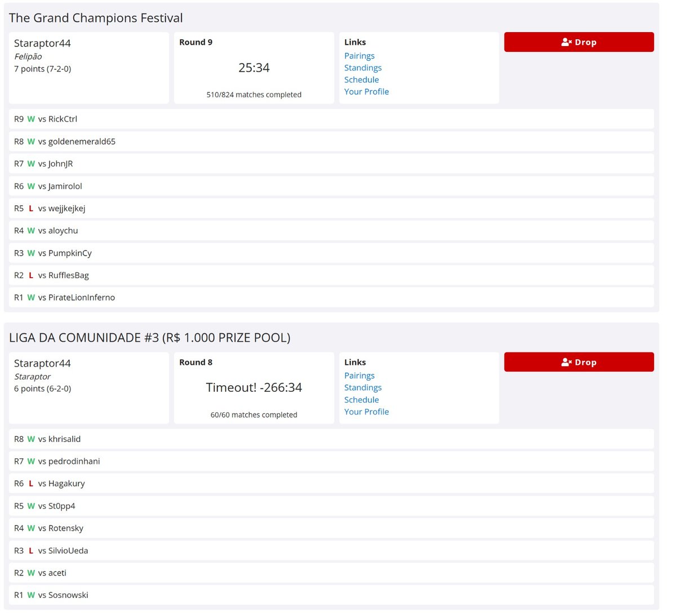Select the R8 match vs goldenemerald65
This screenshot has width=676, height=616.
pyautogui.click(x=331, y=141)
